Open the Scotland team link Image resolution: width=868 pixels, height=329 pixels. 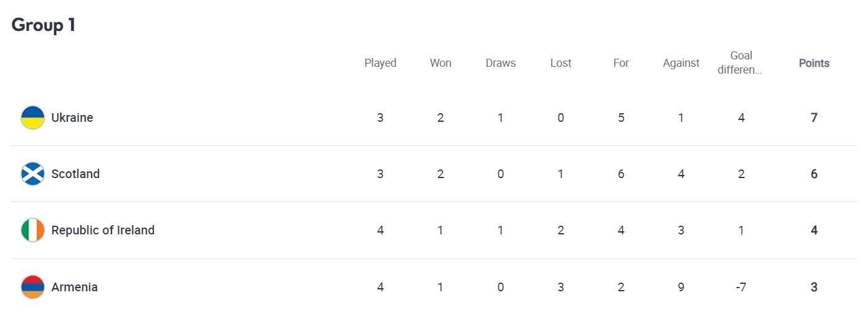75,174
